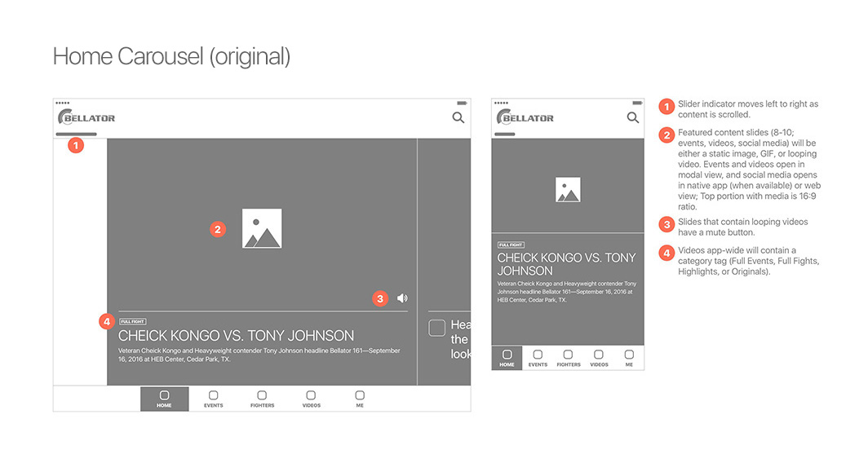Image resolution: width=868 pixels, height=463 pixels.
Task: Click slider indicator bar in phone wireframe
Action: pyautogui.click(x=505, y=134)
